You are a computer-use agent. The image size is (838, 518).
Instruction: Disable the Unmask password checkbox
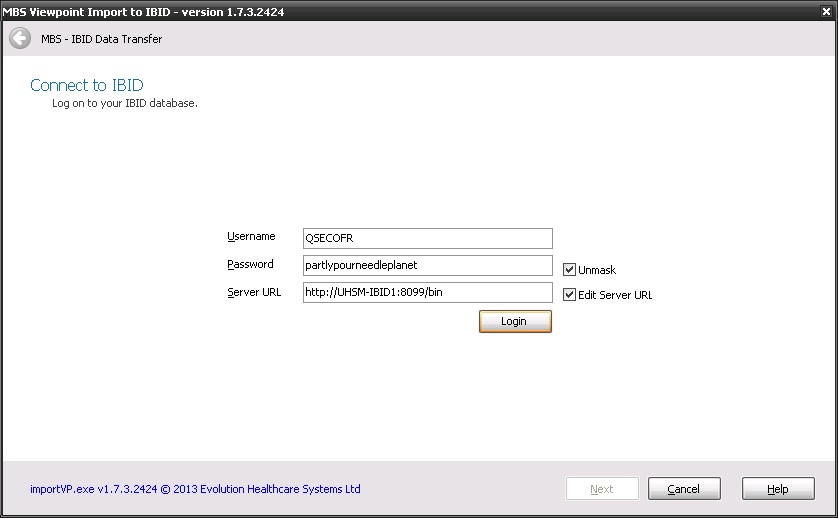click(x=569, y=269)
